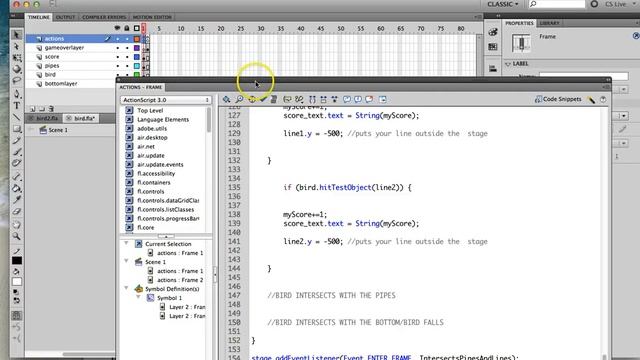
Task: Open Actions panel Help icon
Action: click(603, 100)
